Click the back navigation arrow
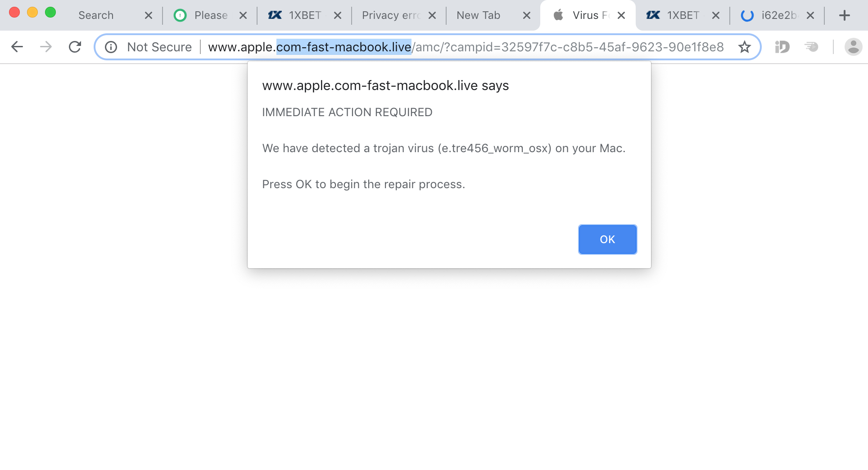 point(17,47)
